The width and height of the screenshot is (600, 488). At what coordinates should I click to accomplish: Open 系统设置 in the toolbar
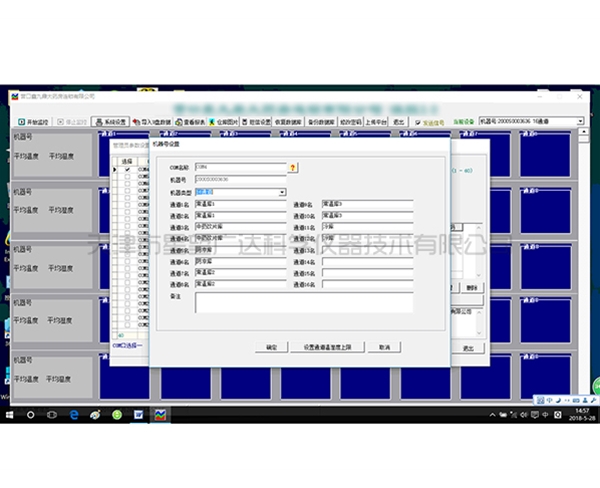112,121
